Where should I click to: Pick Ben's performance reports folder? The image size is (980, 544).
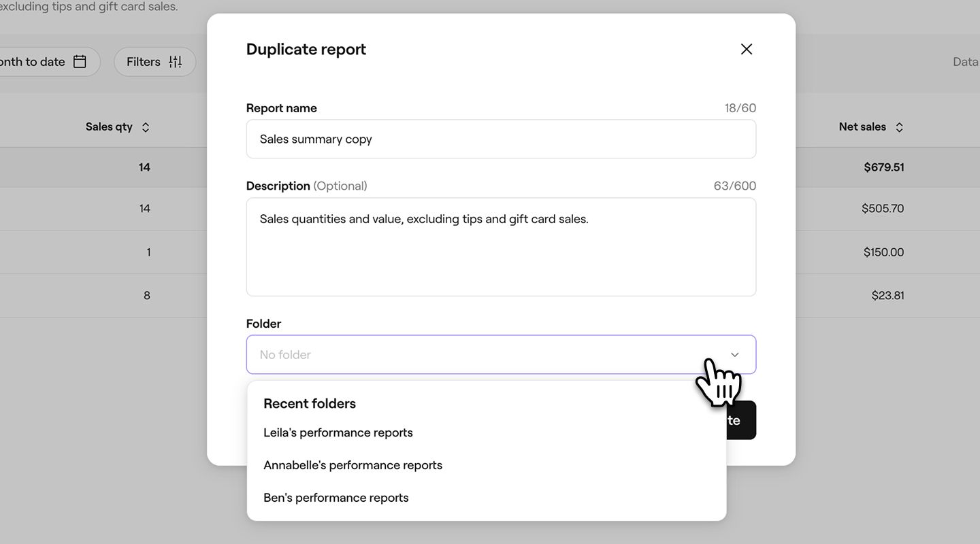pyautogui.click(x=336, y=498)
